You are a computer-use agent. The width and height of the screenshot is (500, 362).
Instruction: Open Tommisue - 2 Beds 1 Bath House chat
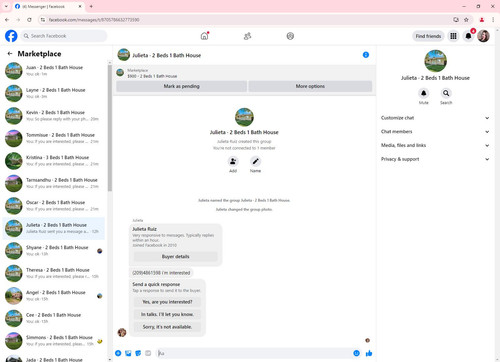pyautogui.click(x=54, y=138)
